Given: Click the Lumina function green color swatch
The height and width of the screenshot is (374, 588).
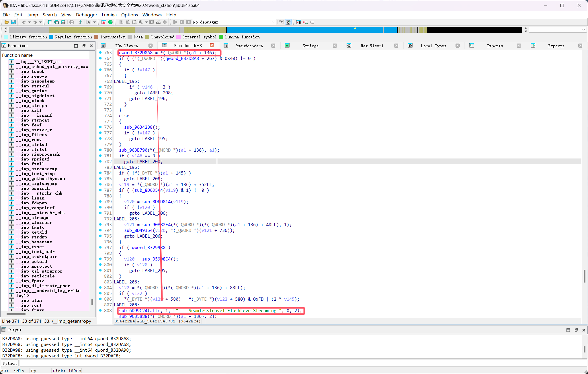Looking at the screenshot, I should [221, 37].
